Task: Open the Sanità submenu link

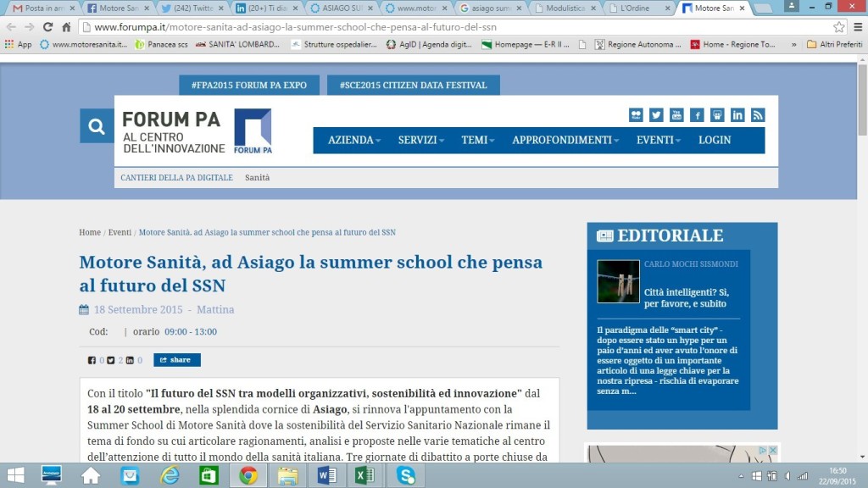Action: (258, 178)
